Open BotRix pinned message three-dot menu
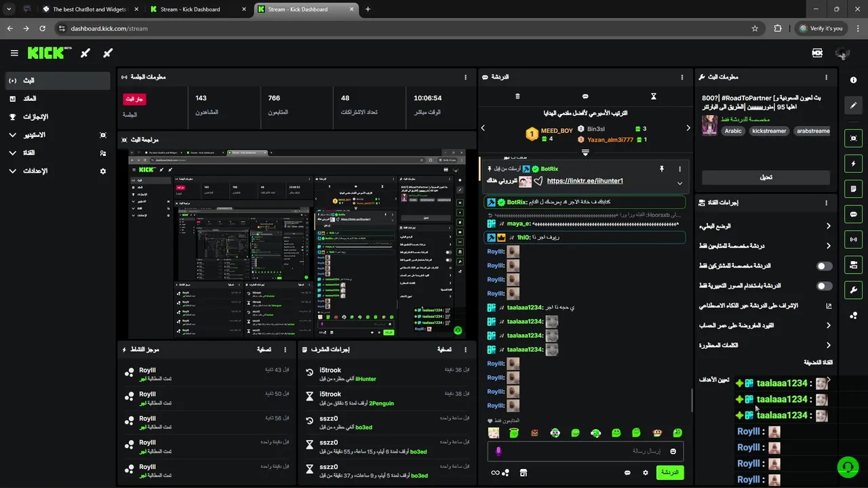This screenshot has height=488, width=868. [x=679, y=168]
